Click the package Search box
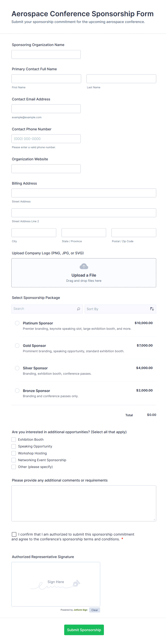Screen dimensions: 166x644 (x=44, y=309)
